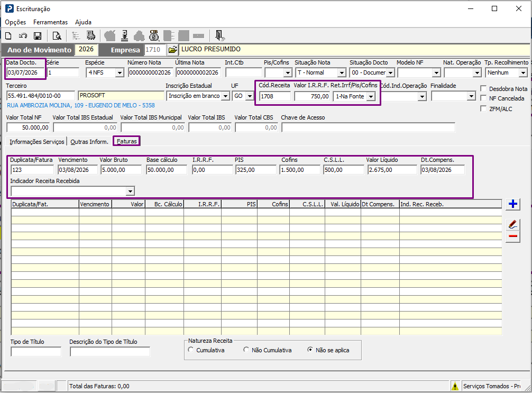Viewport: 532px width, 393px height.
Task: Click the Cofins field showing 1.500,00
Action: tap(300, 170)
